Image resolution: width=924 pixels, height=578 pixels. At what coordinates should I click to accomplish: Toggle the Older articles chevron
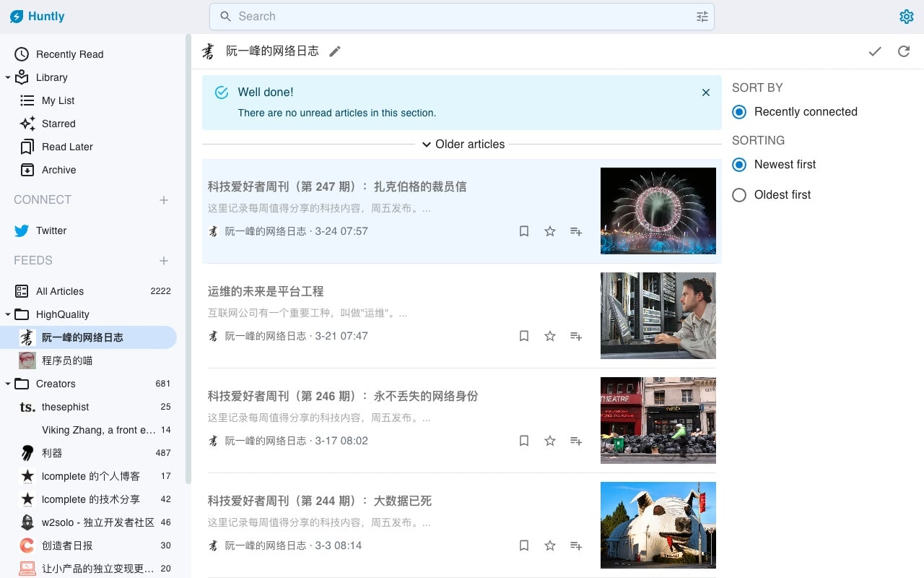coord(427,144)
